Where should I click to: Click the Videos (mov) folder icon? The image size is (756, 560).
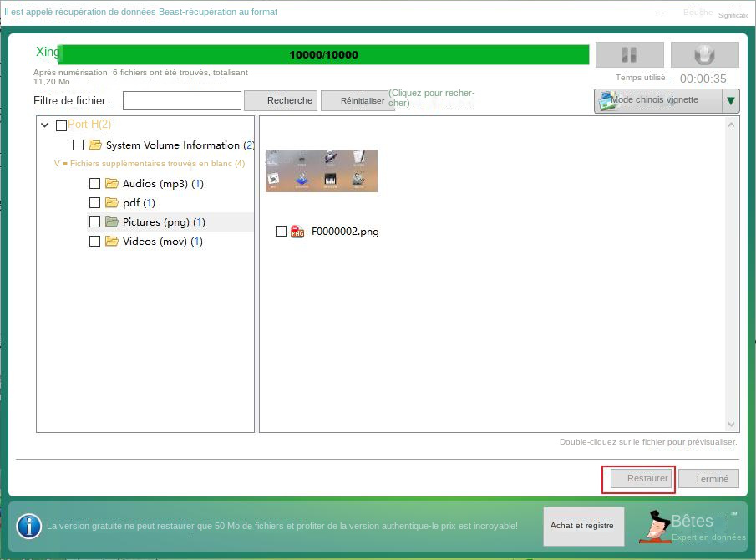tap(112, 242)
